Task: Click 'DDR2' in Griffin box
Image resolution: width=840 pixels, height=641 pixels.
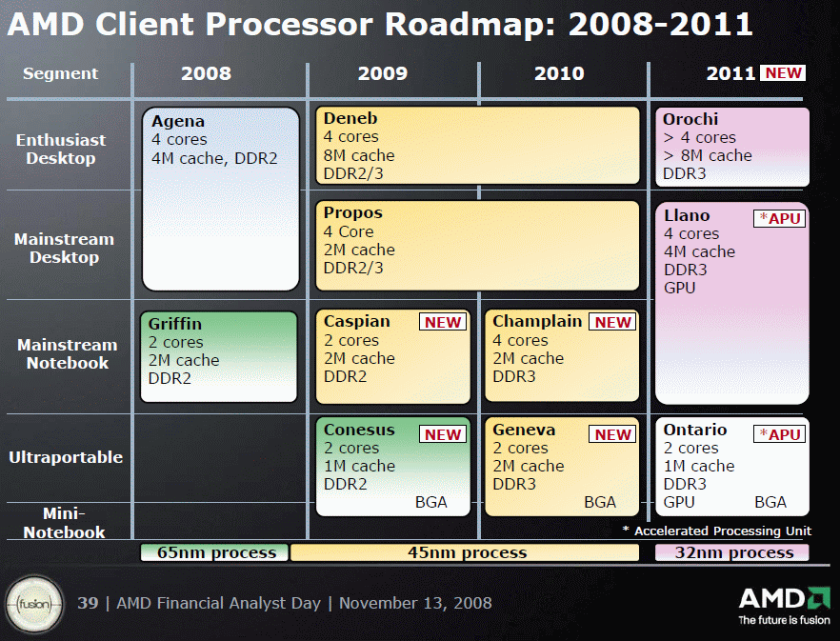Action: pyautogui.click(x=170, y=378)
